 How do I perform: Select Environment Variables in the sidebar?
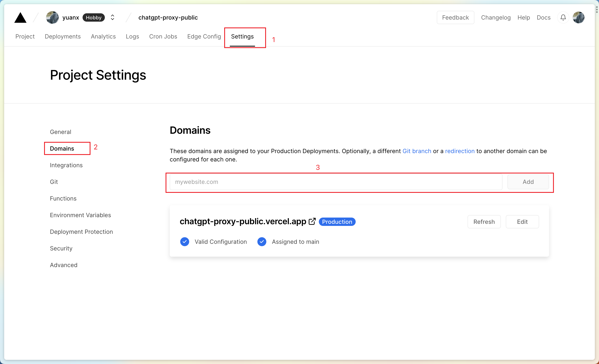(x=80, y=215)
